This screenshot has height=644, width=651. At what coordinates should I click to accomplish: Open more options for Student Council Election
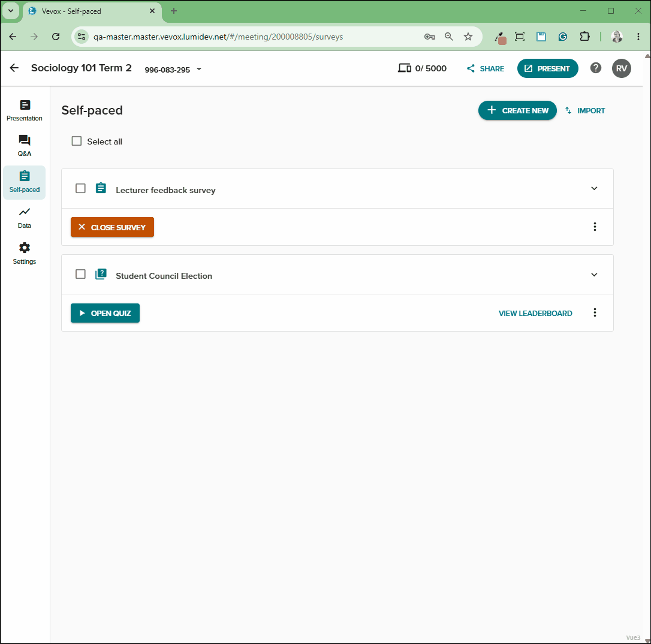click(x=595, y=312)
